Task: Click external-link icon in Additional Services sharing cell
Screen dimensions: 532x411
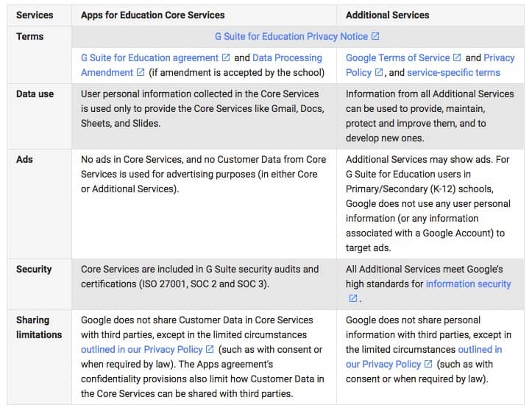Action: pyautogui.click(x=428, y=364)
